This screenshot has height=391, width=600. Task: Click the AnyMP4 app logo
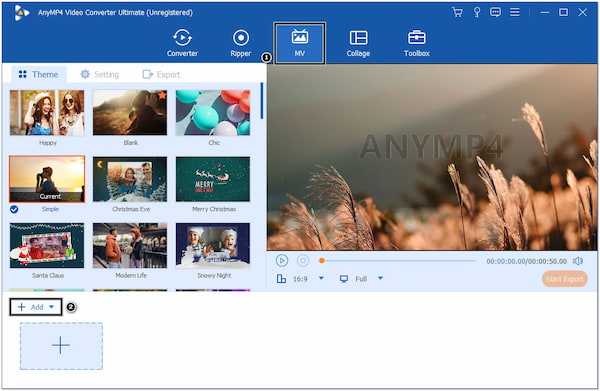pos(21,13)
